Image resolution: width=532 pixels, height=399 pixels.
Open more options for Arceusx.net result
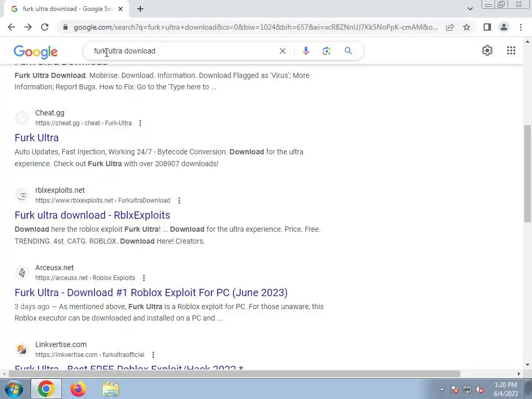[x=144, y=278]
